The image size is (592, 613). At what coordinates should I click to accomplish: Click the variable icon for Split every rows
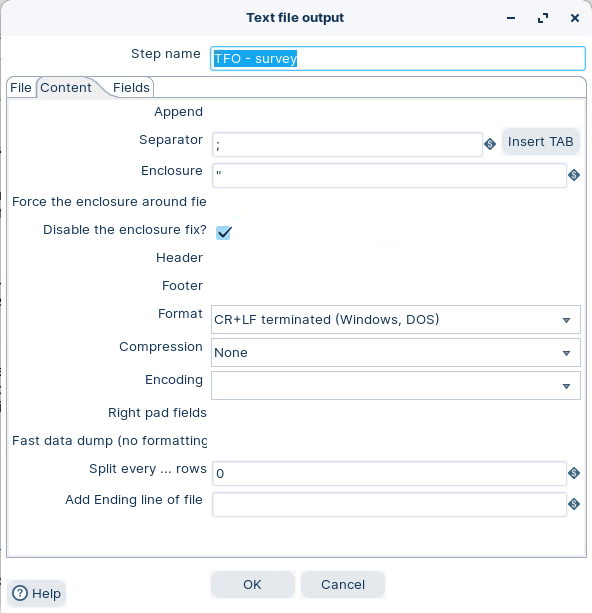click(574, 473)
